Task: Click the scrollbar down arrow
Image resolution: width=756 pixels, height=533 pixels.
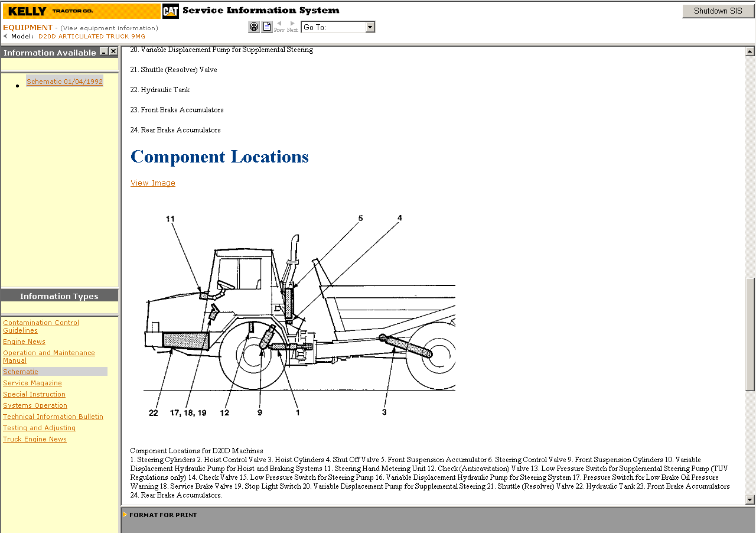Action: 750,500
